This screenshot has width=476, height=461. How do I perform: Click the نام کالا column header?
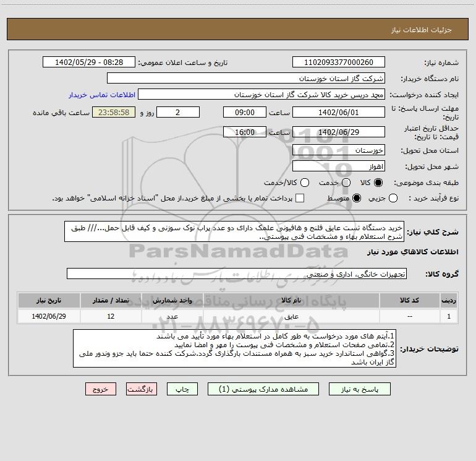click(291, 301)
